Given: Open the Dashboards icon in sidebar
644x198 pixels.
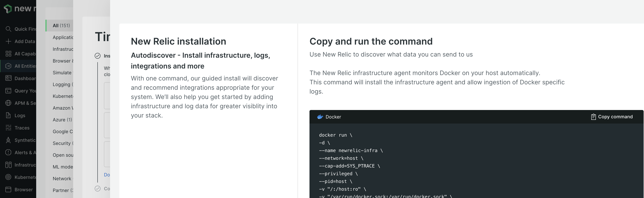Looking at the screenshot, I should coord(8,78).
